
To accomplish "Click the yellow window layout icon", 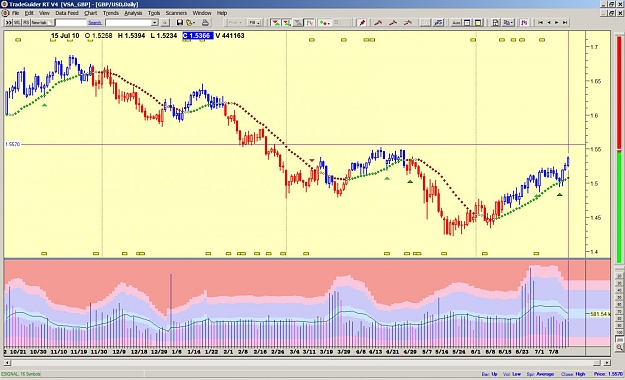I will [x=478, y=23].
